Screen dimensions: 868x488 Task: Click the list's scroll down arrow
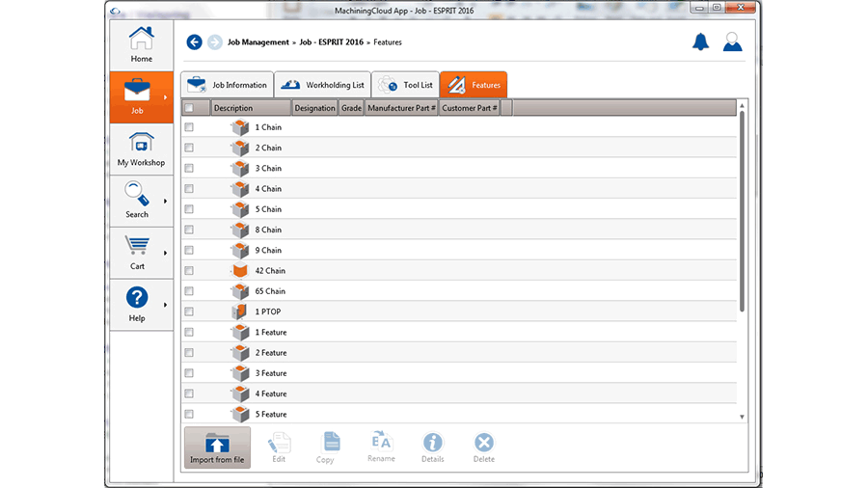[x=743, y=418]
